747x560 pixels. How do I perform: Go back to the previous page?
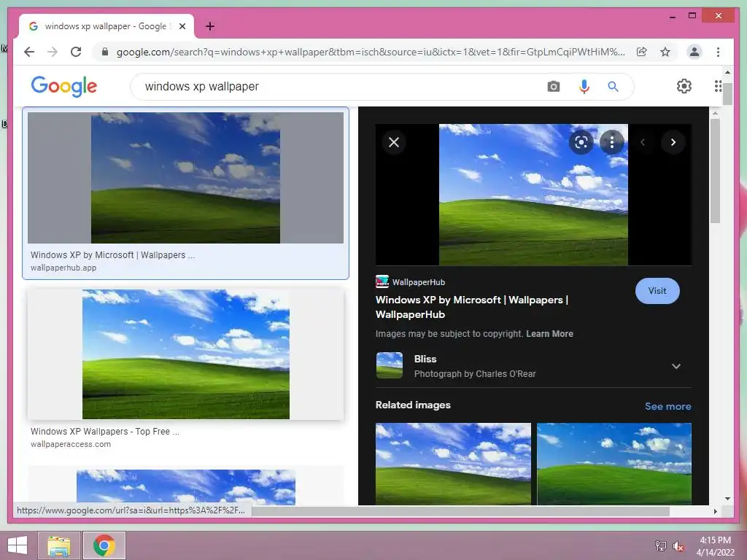pyautogui.click(x=29, y=52)
